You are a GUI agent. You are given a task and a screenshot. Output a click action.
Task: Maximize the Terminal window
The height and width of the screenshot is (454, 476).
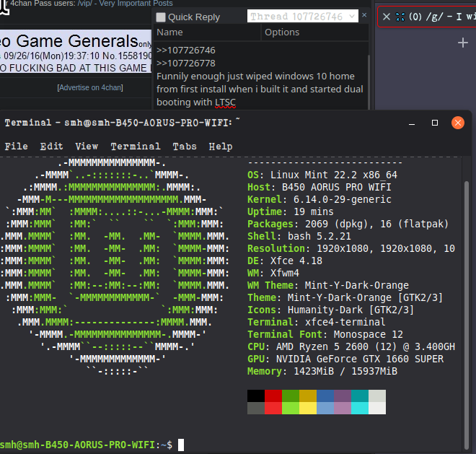pos(435,123)
